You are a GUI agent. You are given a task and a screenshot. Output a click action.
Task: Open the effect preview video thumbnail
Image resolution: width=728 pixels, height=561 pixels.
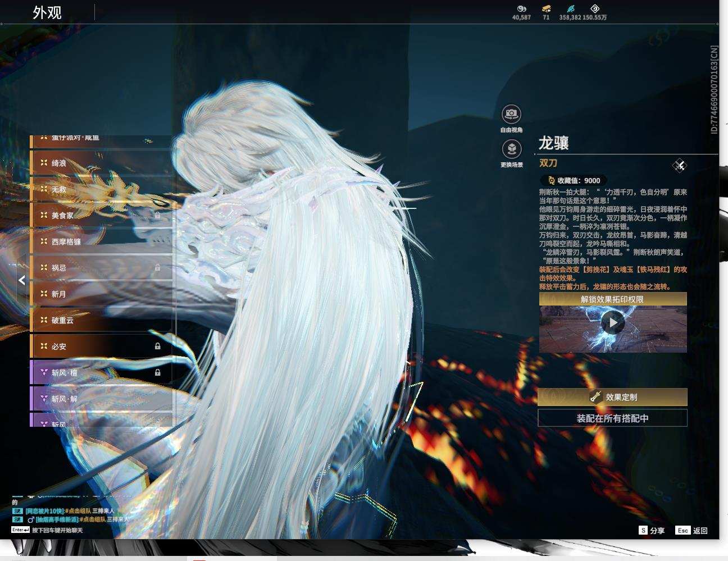pyautogui.click(x=613, y=329)
